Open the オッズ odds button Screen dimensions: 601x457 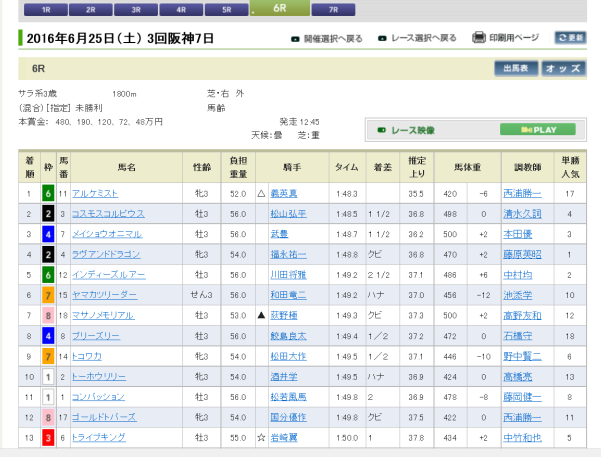tap(563, 69)
